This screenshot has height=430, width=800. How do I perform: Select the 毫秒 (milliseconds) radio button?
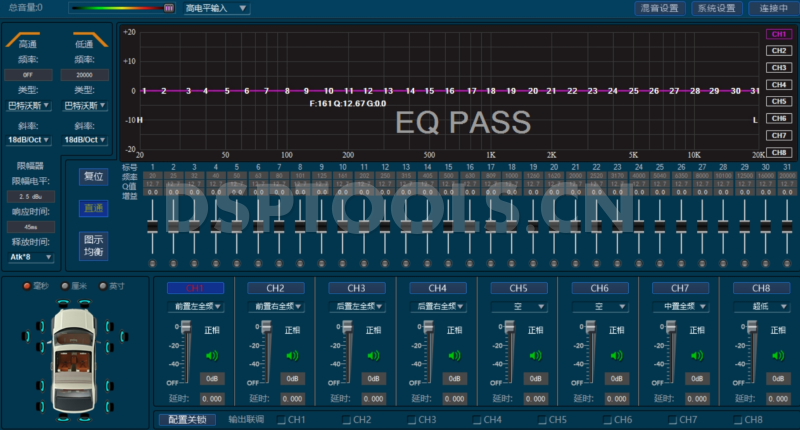point(30,285)
